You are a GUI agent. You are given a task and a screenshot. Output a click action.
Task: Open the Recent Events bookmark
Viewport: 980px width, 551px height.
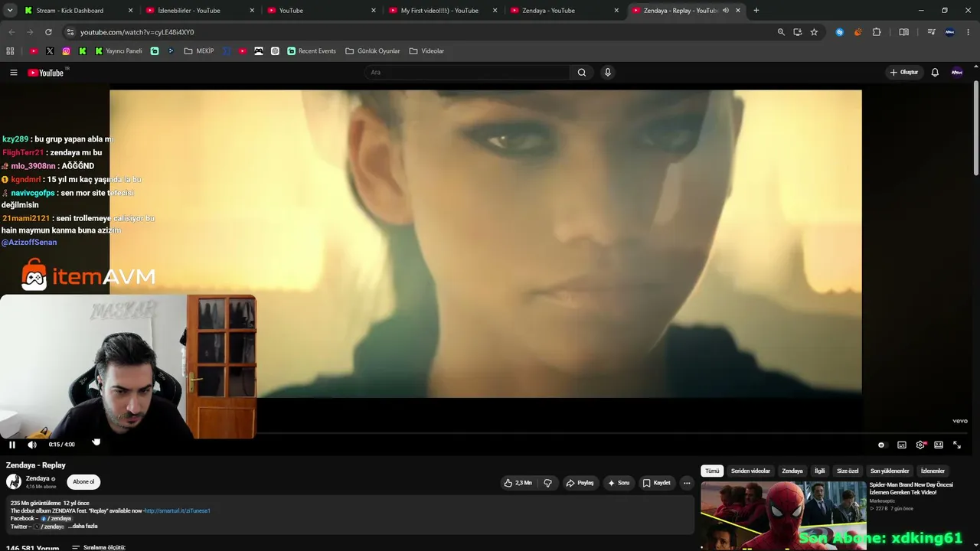[312, 51]
